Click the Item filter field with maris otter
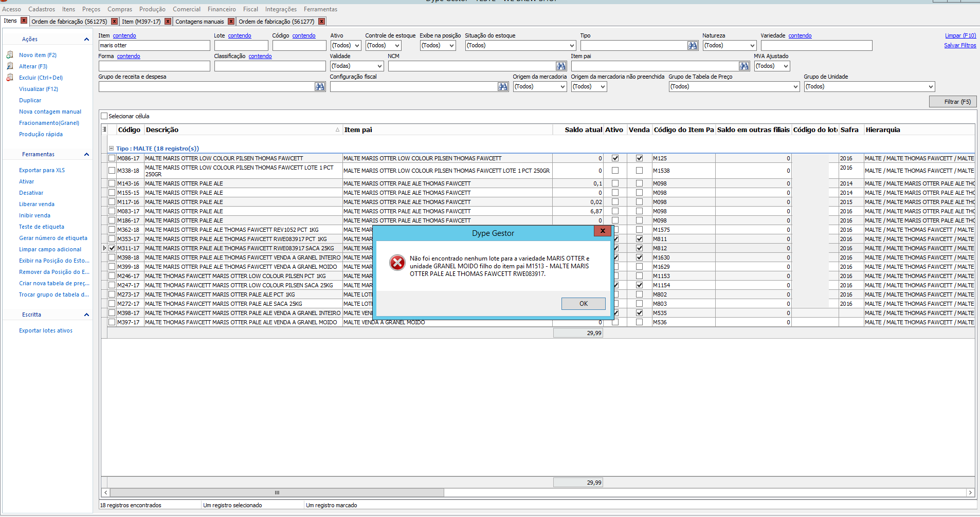 coord(154,46)
